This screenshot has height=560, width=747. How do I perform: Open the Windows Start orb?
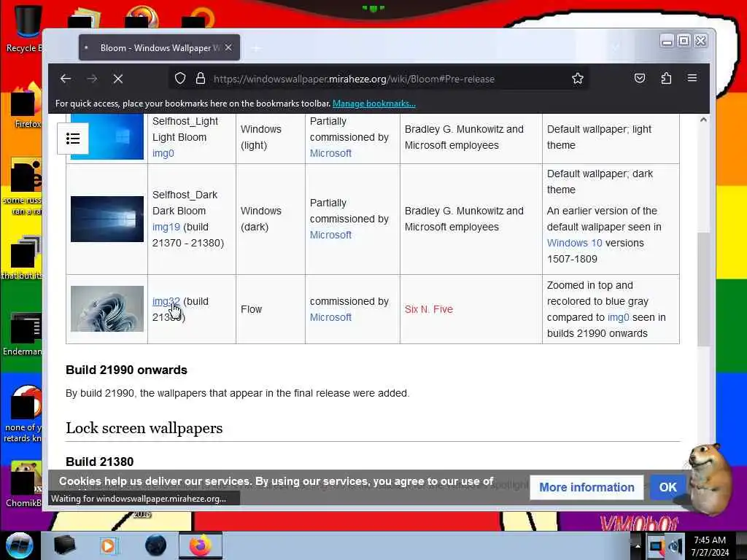coord(20,545)
